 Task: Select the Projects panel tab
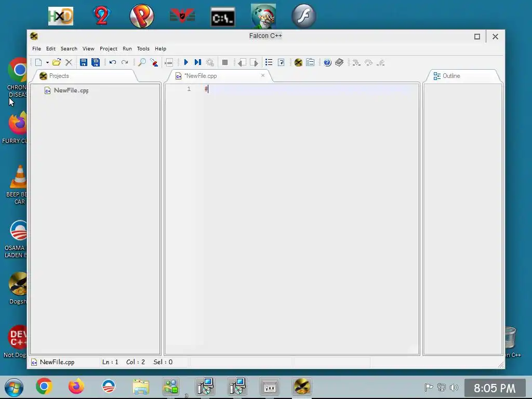click(84, 76)
